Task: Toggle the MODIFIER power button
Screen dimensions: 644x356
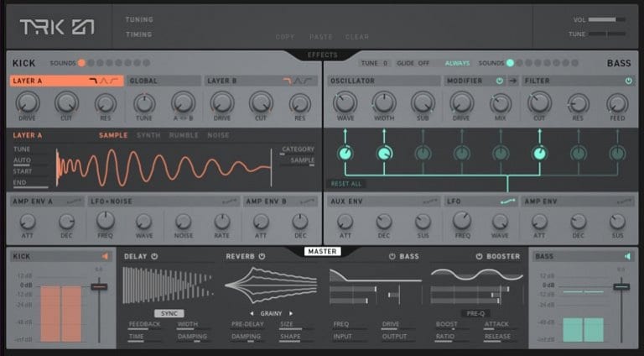Action: [x=500, y=81]
